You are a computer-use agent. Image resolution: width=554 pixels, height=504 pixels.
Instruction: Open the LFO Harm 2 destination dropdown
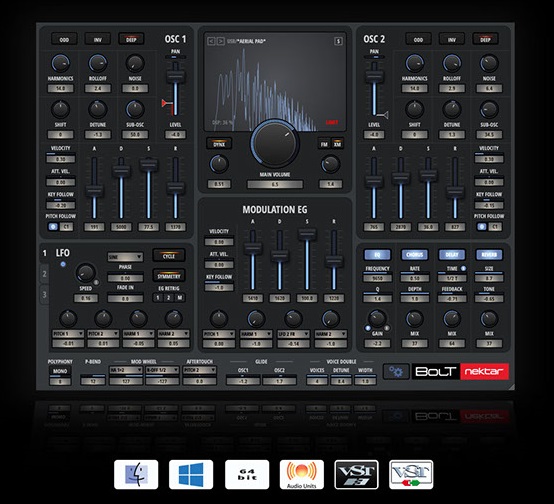click(x=173, y=334)
